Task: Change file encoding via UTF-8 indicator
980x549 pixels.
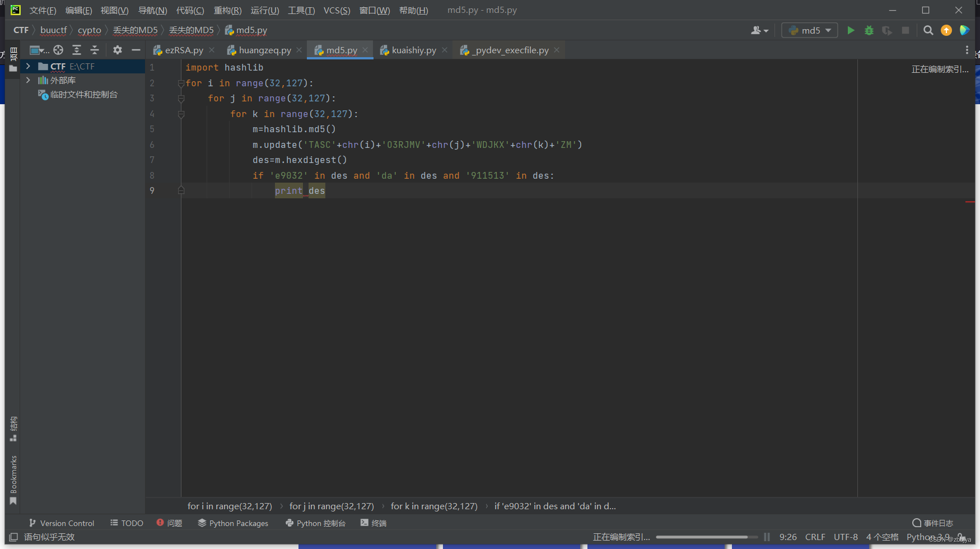Action: [846, 537]
